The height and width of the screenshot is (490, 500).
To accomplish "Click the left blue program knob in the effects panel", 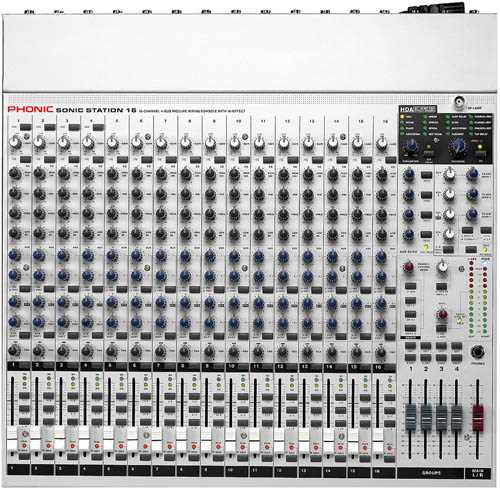I will (x=411, y=146).
